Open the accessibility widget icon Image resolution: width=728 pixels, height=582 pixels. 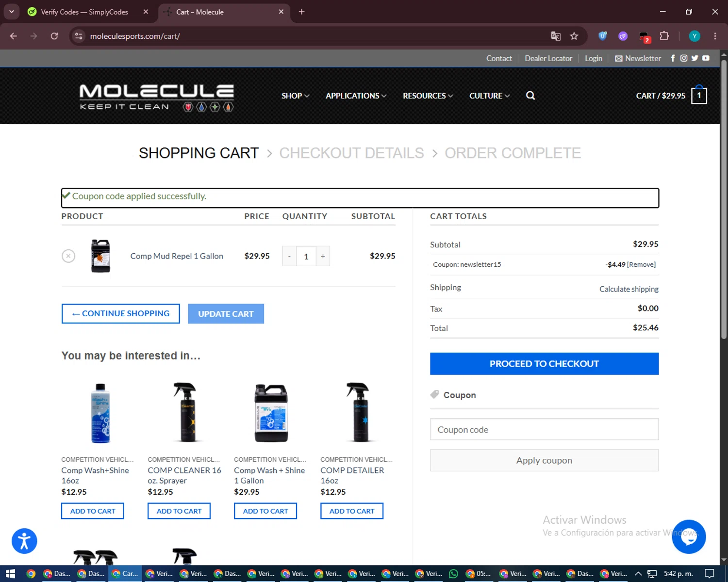pos(24,541)
